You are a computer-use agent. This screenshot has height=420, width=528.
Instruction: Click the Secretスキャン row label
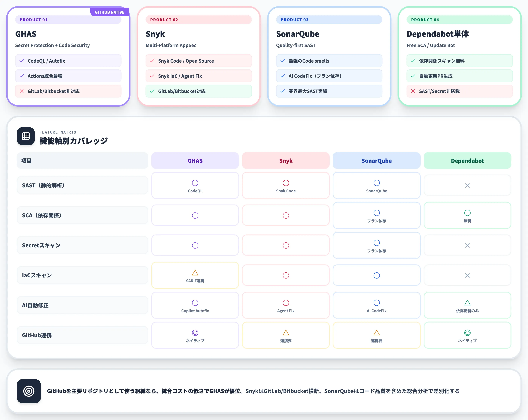point(82,245)
